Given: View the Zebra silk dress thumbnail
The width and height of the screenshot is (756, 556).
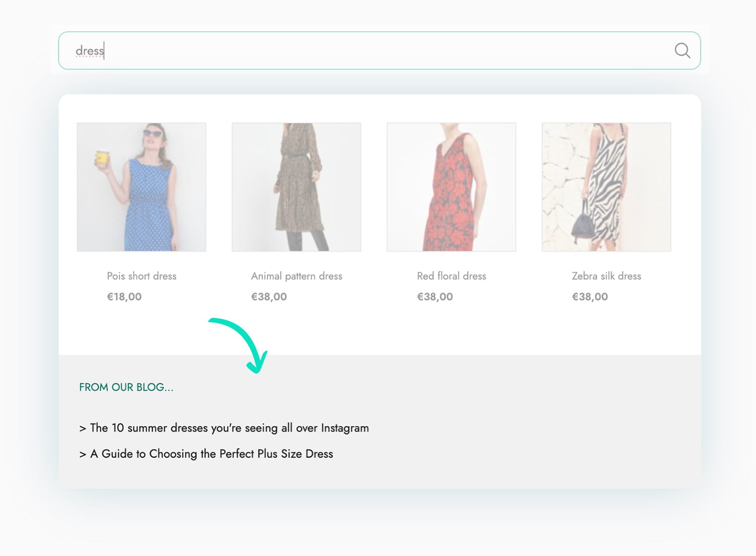Looking at the screenshot, I should [x=606, y=187].
